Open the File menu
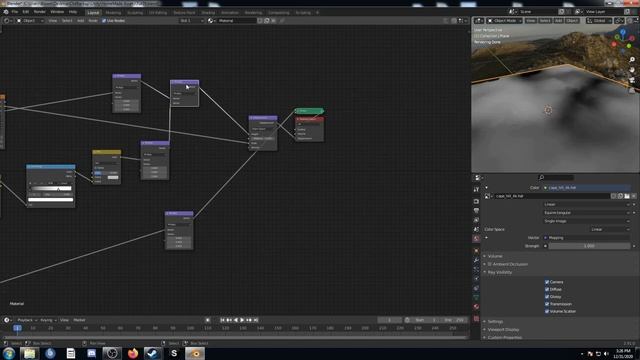640x360 pixels. coord(15,12)
